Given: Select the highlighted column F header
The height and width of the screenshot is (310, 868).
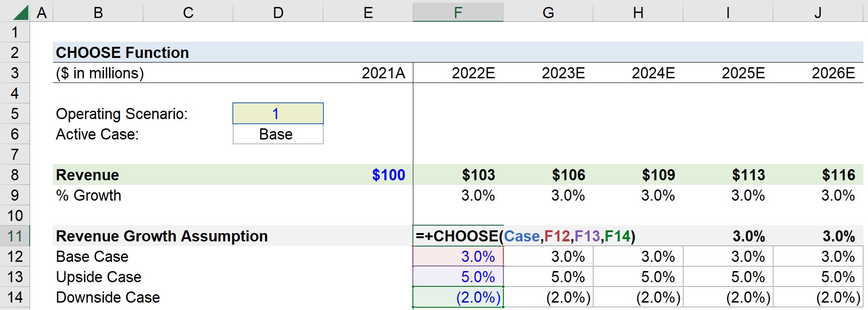Looking at the screenshot, I should (458, 13).
